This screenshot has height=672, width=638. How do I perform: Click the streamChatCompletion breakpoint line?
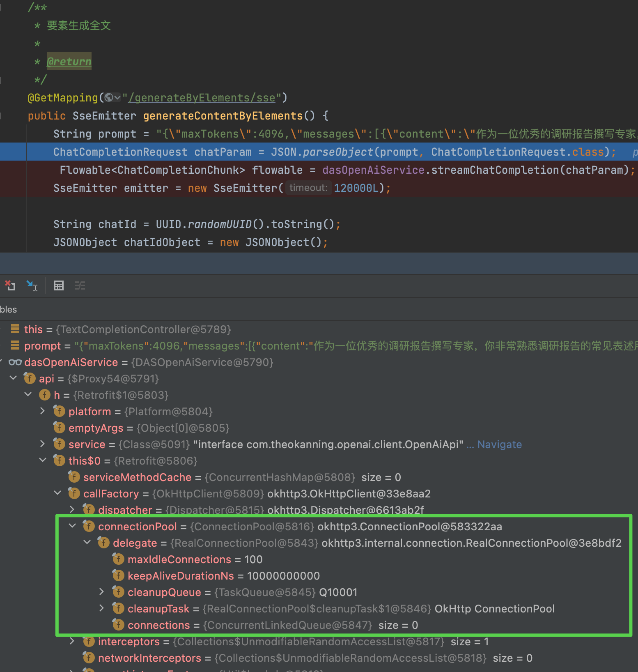[319, 170]
